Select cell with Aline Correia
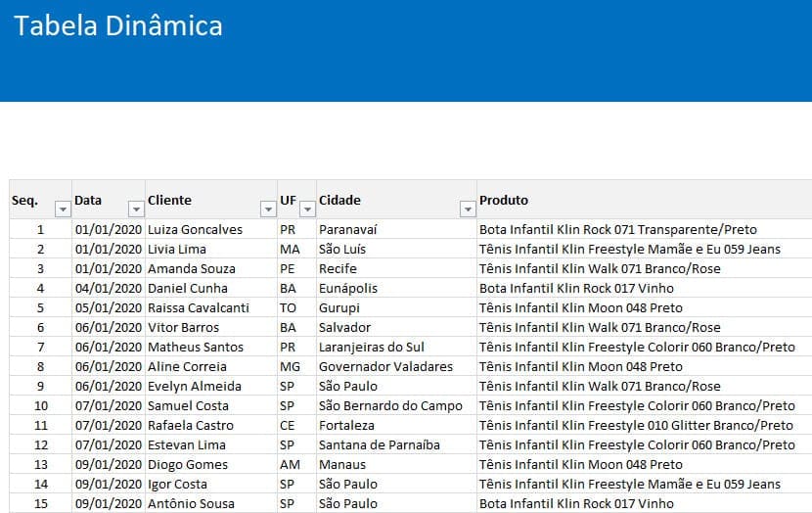Viewport: 812px width, 513px height. [x=211, y=367]
